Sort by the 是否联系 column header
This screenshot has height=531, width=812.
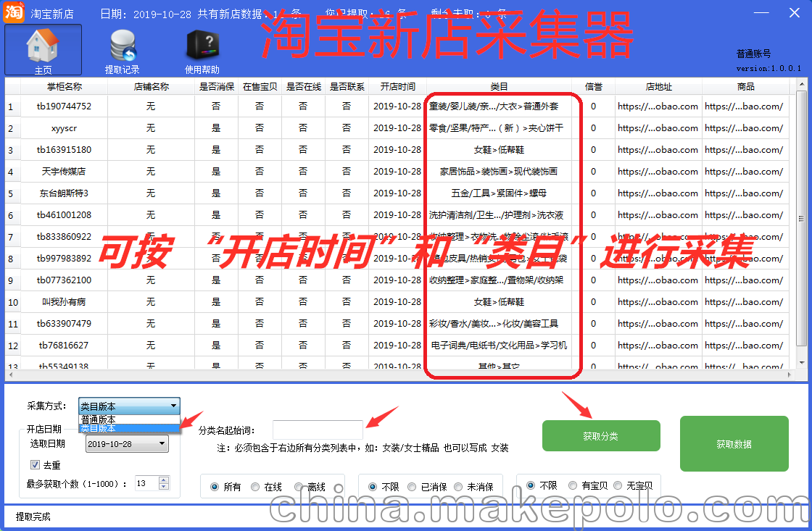[347, 86]
